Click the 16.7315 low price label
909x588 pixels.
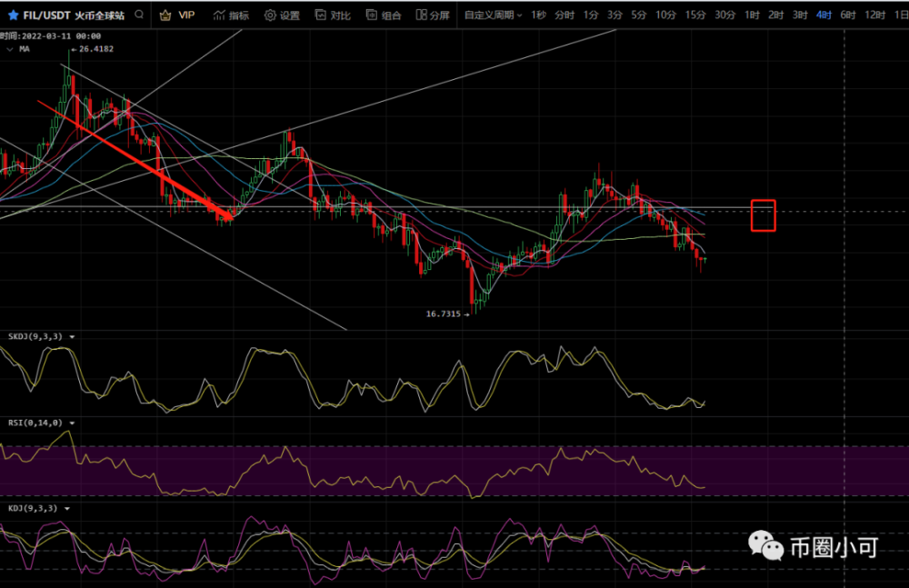pyautogui.click(x=443, y=314)
